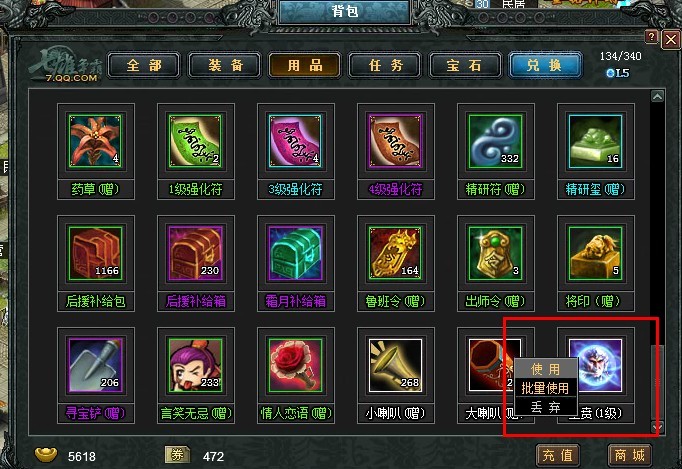
Task: Select 丢弃 in the context menu
Action: point(545,407)
